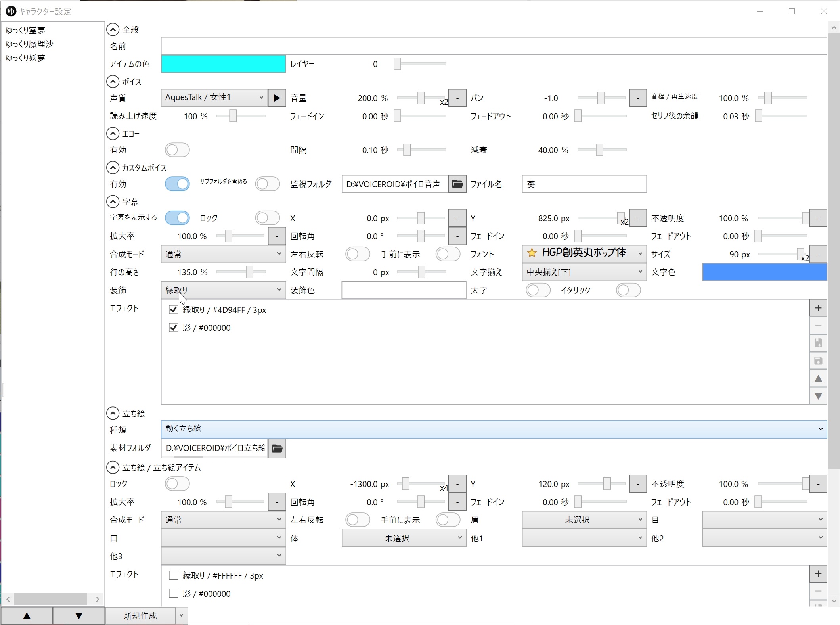Play the AquesTalk voice preview
Screen dimensions: 840x625
pos(277,98)
